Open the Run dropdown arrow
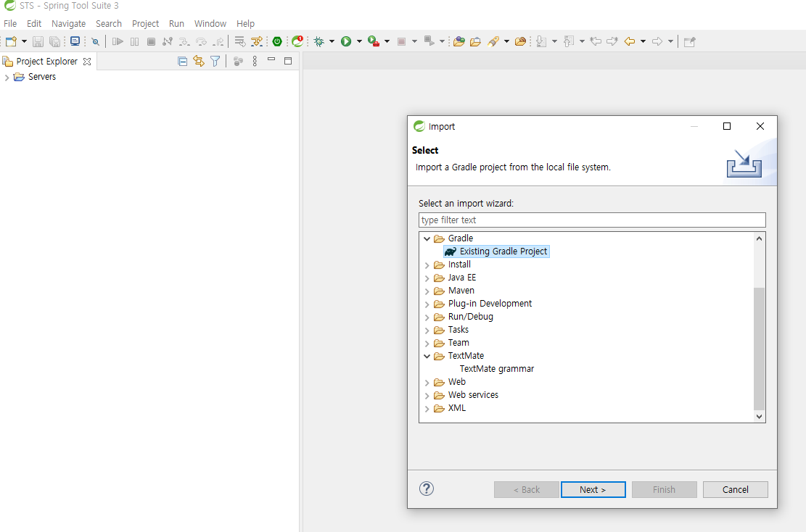The image size is (806, 532). 359,41
